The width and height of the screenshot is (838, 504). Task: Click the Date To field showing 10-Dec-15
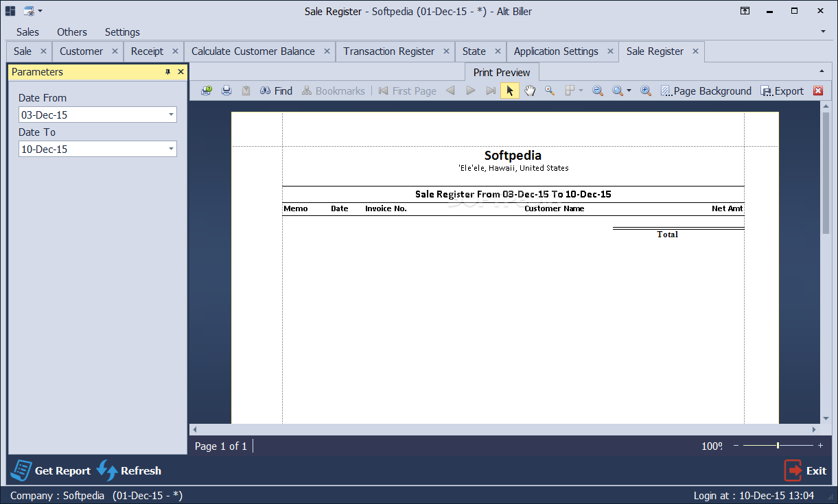[x=97, y=149]
